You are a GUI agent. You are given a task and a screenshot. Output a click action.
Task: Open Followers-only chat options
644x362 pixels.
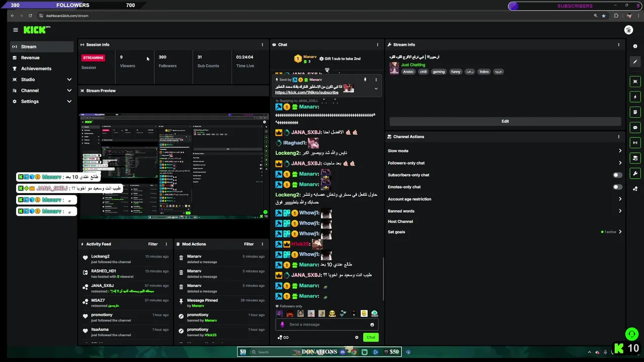point(505,163)
